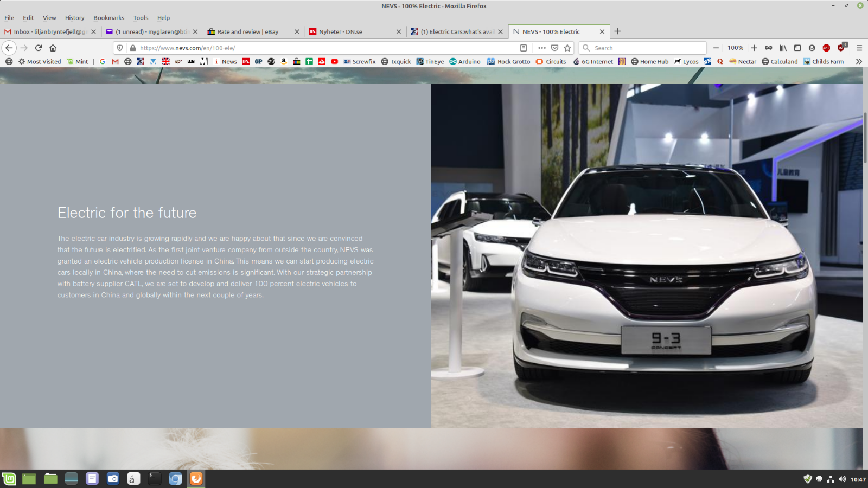Open the Arduino bookmark
The width and height of the screenshot is (868, 488).
click(x=465, y=61)
